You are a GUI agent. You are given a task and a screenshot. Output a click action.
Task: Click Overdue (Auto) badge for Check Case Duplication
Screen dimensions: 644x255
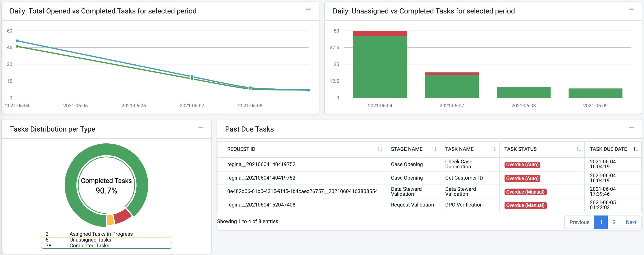click(x=522, y=165)
